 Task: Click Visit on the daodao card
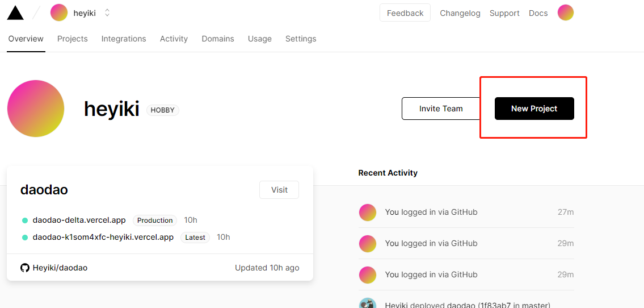click(x=279, y=190)
